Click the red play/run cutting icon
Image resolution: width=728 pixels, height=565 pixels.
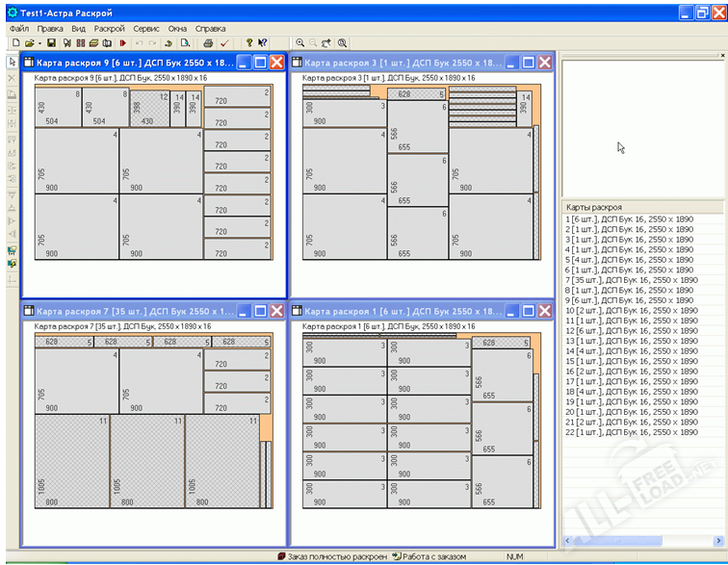tap(123, 43)
